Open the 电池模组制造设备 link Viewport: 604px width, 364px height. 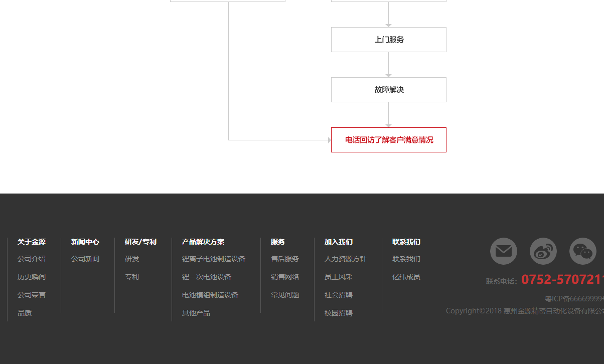[x=210, y=294]
